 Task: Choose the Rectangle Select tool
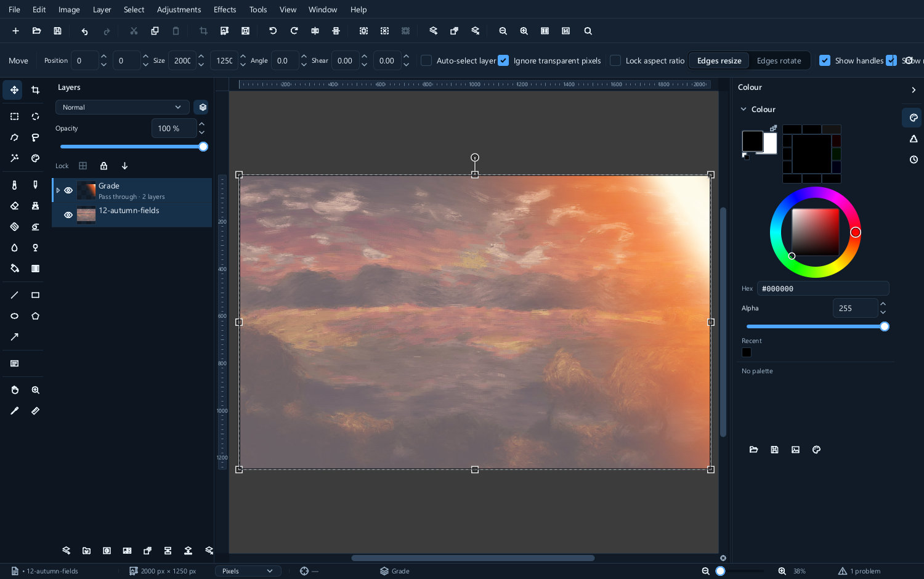coord(14,116)
